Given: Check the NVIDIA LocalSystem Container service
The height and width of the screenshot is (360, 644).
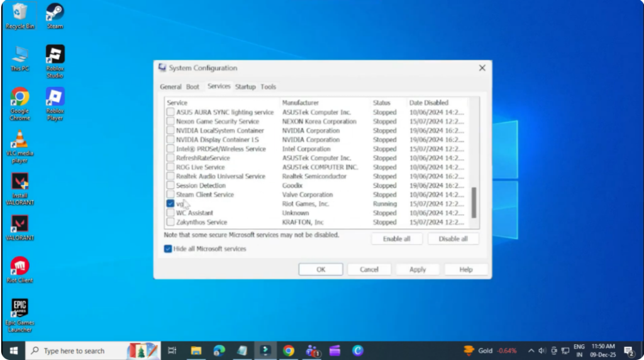Looking at the screenshot, I should [x=170, y=131].
